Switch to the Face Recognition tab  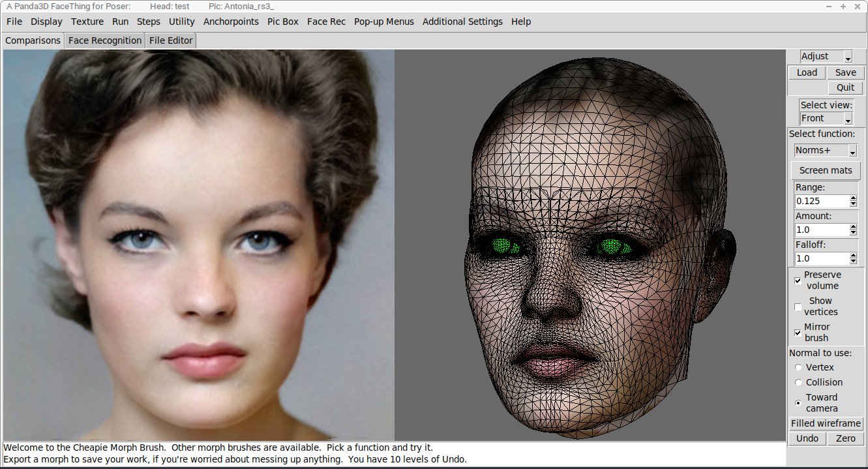pos(105,40)
